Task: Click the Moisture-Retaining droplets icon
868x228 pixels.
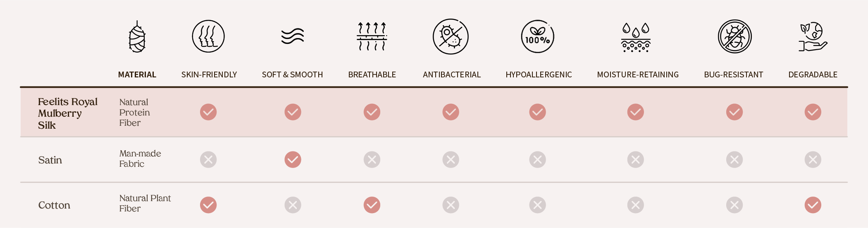Action: 636,37
